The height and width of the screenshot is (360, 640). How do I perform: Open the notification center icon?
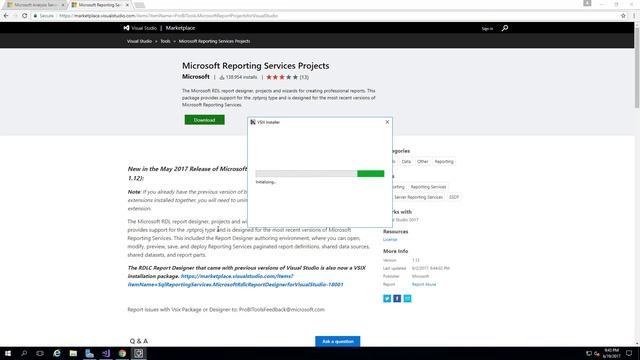[x=629, y=353]
